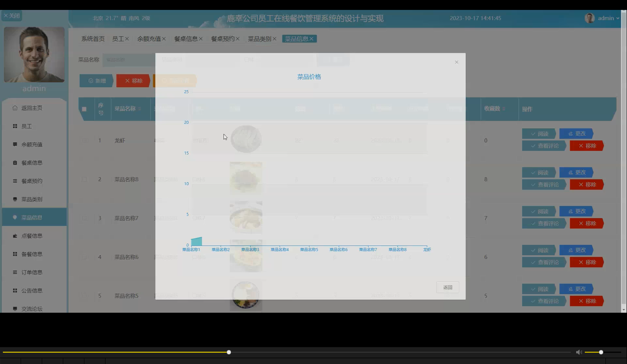Screen dimensions: 627x364
Task: Open 公告信息 in the sidebar menu
Action: click(34, 290)
